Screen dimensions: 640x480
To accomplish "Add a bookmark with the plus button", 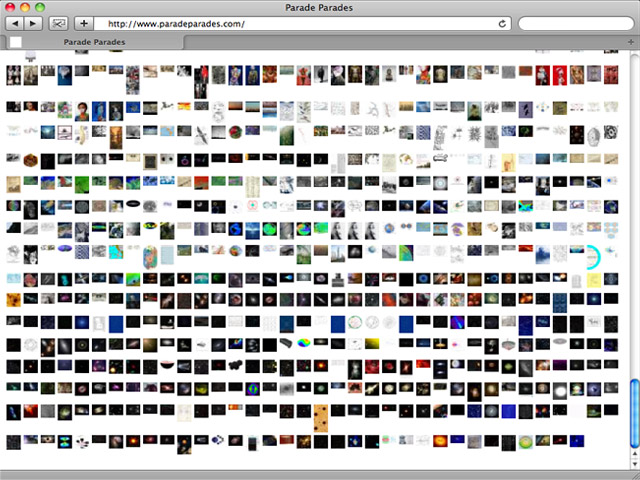I will [84, 24].
